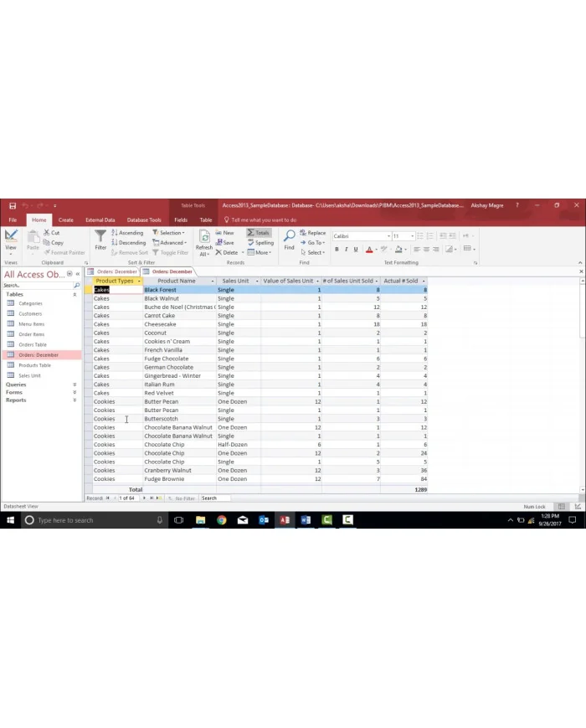
Task: Open the More records menu
Action: pyautogui.click(x=260, y=252)
